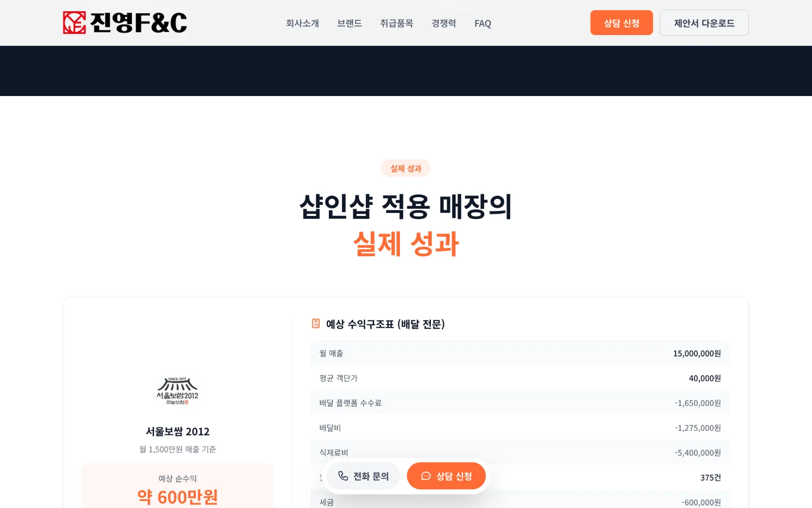Screen dimensions: 812x508
Task: Go to the 브랜드 menu item
Action: pyautogui.click(x=350, y=23)
